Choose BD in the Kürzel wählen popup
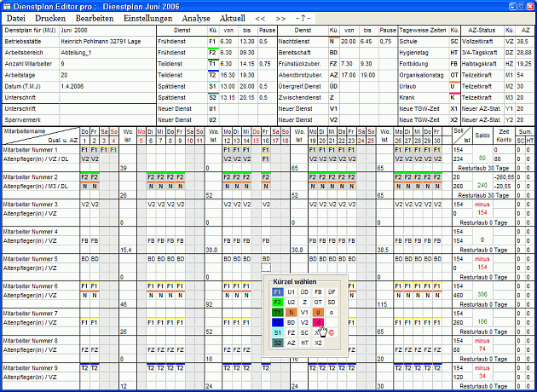Screen dimensions: 537x392 (292, 322)
